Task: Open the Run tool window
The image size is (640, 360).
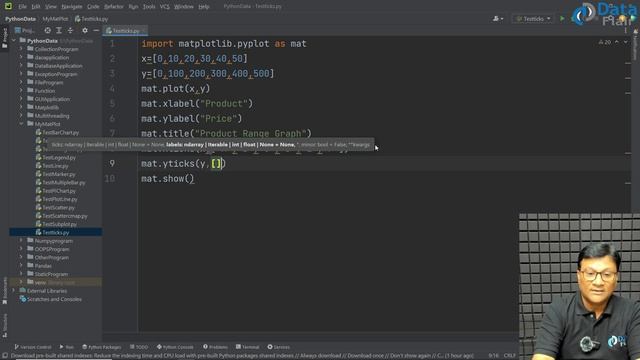Action: (x=67, y=347)
